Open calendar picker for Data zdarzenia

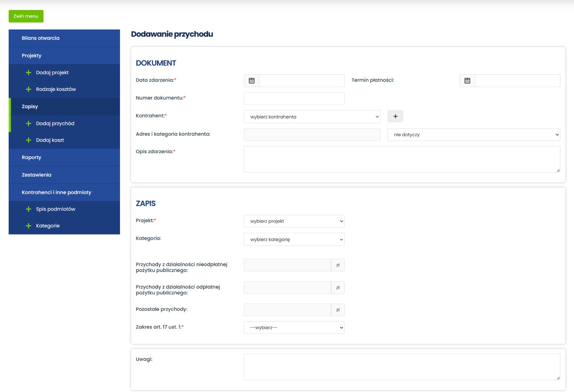251,81
